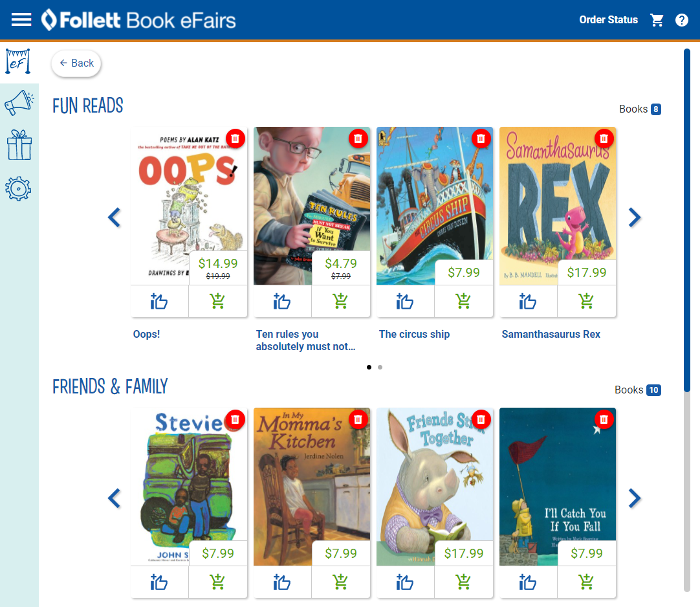This screenshot has height=607, width=700.
Task: Select Order Status in the top bar
Action: [608, 19]
